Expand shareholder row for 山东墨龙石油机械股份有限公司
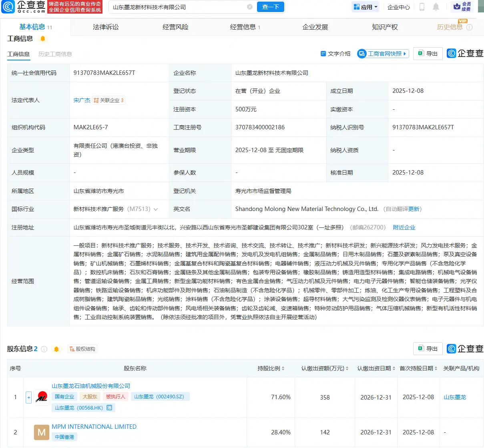The image size is (484, 448). [28, 397]
